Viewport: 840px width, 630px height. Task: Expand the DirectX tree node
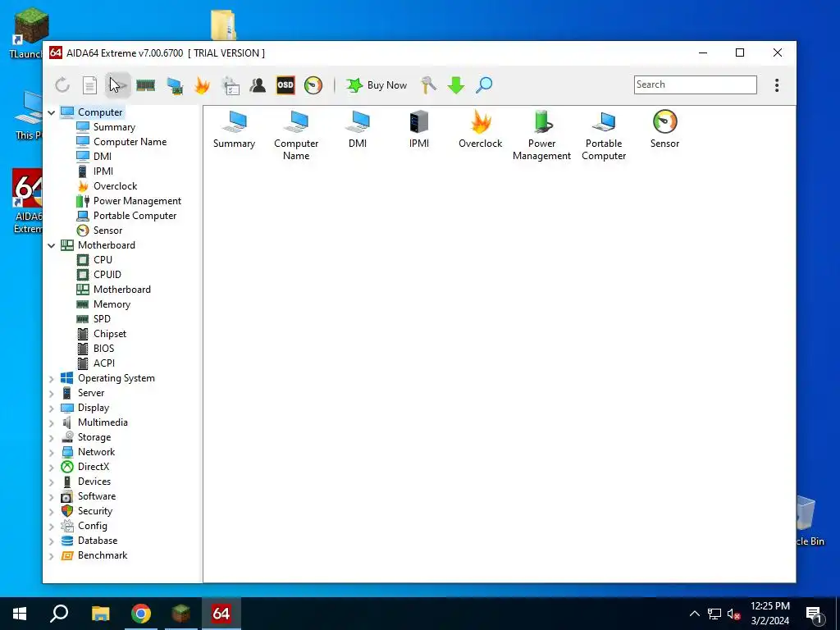[52, 467]
